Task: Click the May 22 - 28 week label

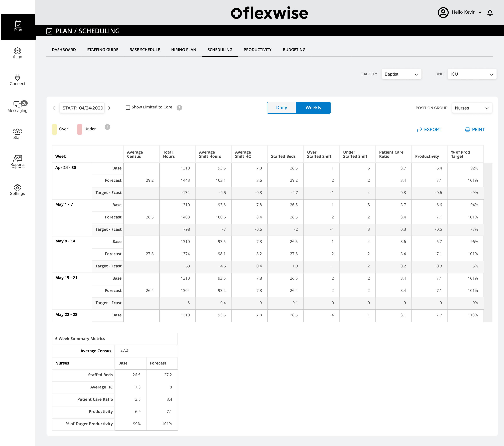Action: point(66,314)
